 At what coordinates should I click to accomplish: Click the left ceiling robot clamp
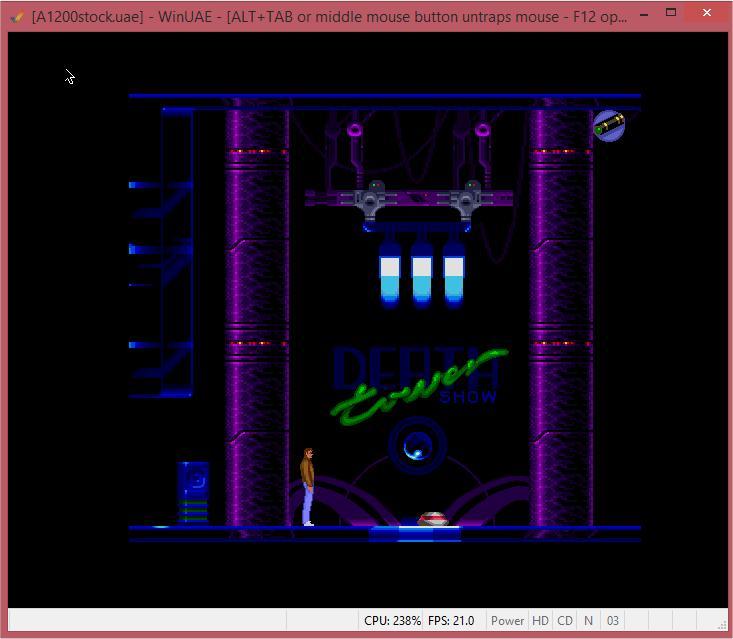(370, 201)
